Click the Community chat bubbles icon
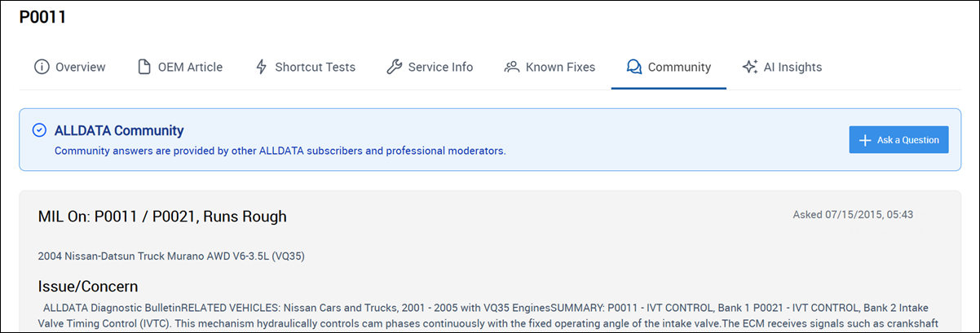Image resolution: width=980 pixels, height=333 pixels. [633, 67]
